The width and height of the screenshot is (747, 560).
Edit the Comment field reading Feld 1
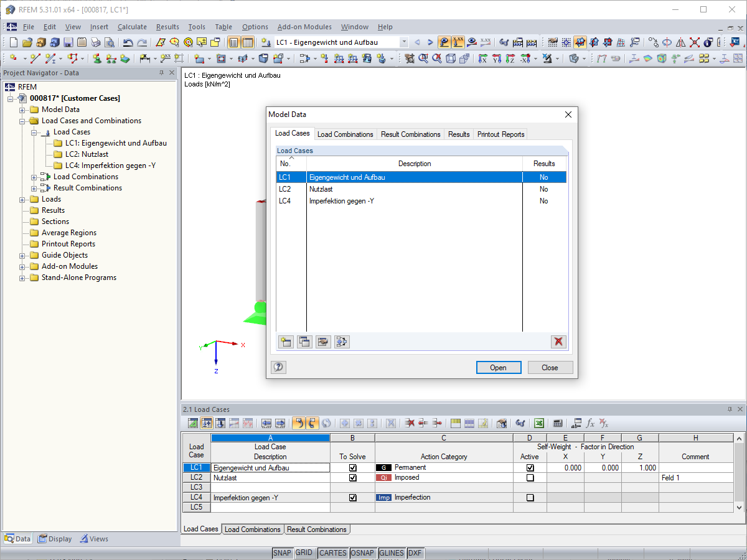pyautogui.click(x=695, y=477)
